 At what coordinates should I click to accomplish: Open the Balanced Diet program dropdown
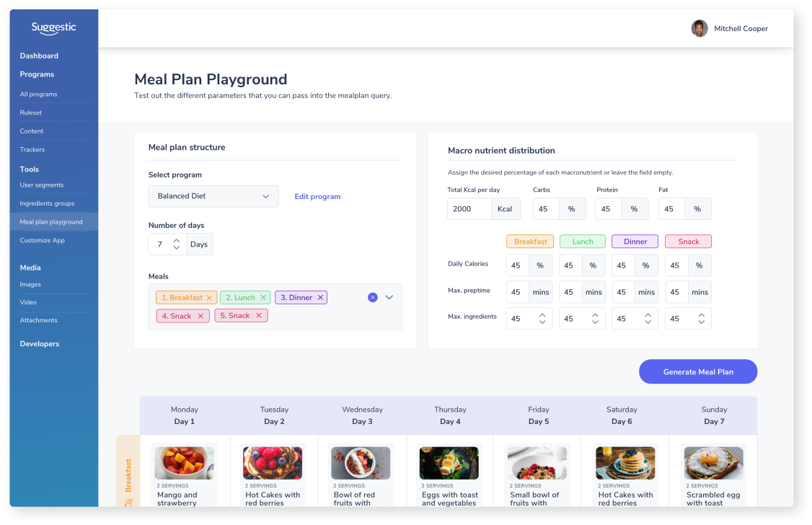click(x=213, y=196)
